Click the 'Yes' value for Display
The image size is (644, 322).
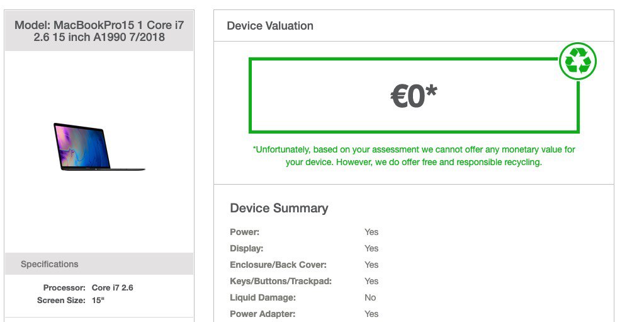pos(371,248)
